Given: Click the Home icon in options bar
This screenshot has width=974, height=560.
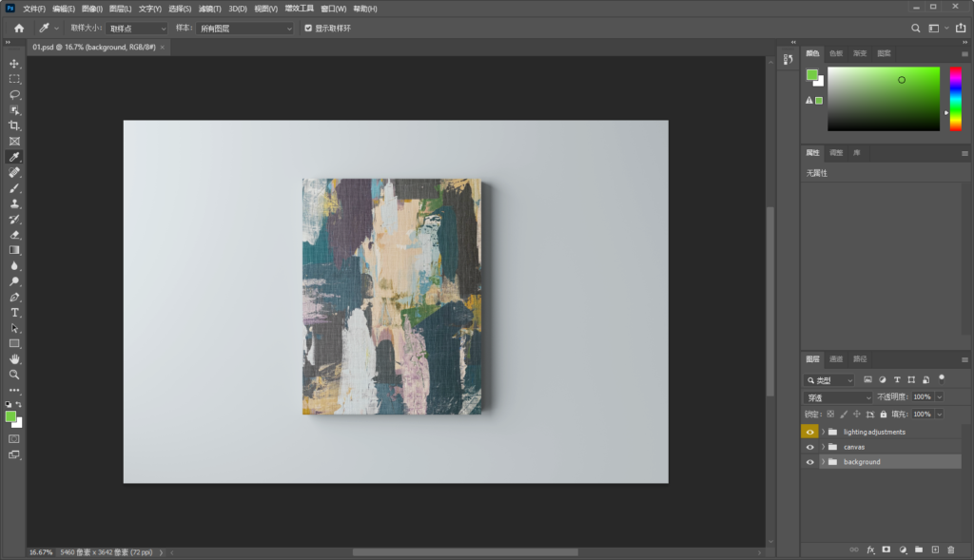Looking at the screenshot, I should 19,28.
